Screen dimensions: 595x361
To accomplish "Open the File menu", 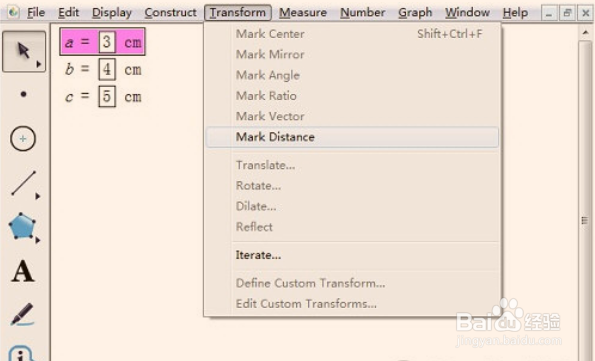I will pyautogui.click(x=36, y=13).
